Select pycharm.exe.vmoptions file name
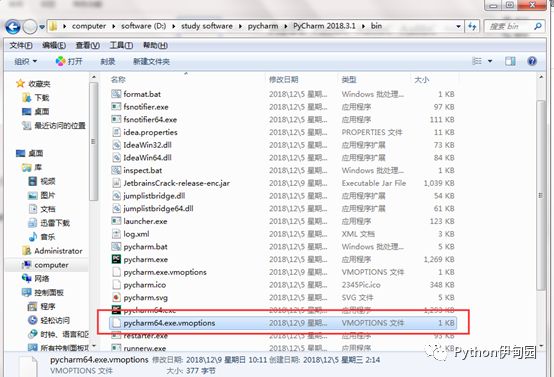Viewport: 554px width, 377px height. 165,272
